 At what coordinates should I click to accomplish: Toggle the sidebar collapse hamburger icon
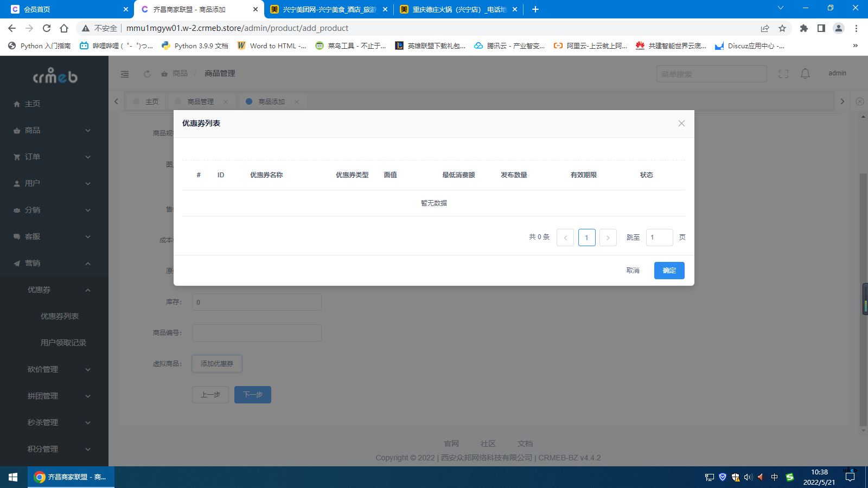[x=125, y=74]
